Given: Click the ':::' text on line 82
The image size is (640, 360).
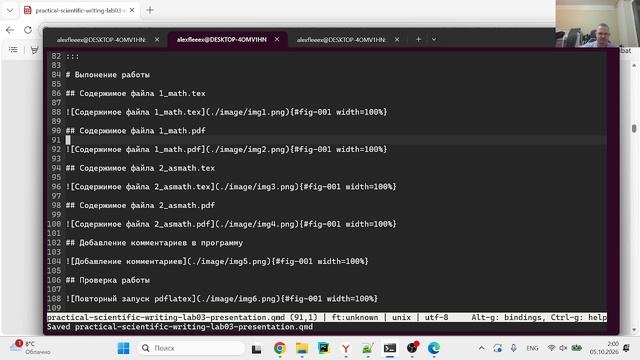Looking at the screenshot, I should tap(72, 56).
